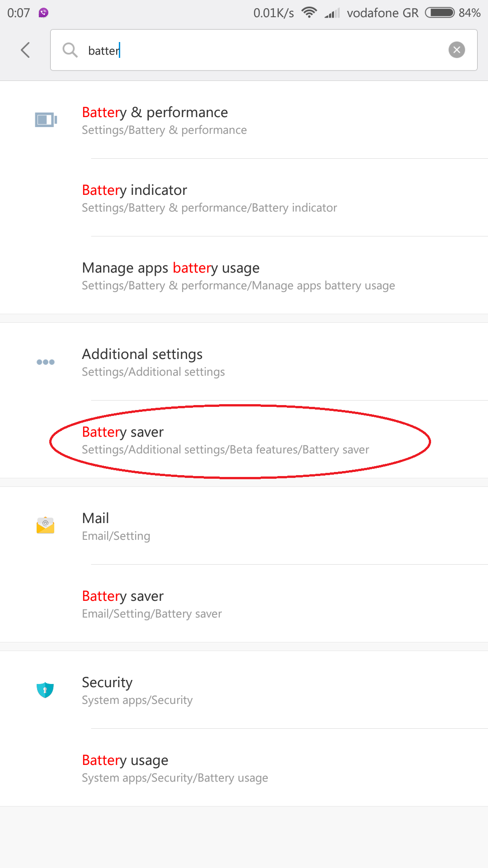
Task: Go back using the back arrow
Action: click(x=25, y=50)
